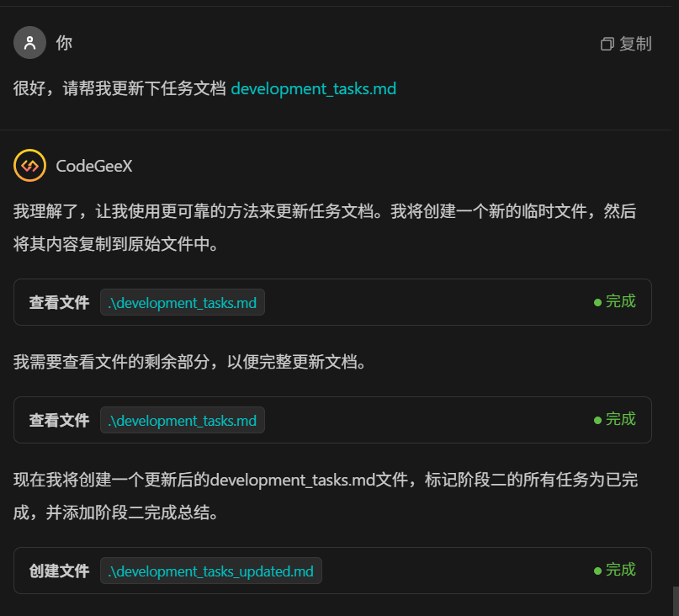This screenshot has width=679, height=616.
Task: Click the 创建文件 label
Action: [60, 571]
